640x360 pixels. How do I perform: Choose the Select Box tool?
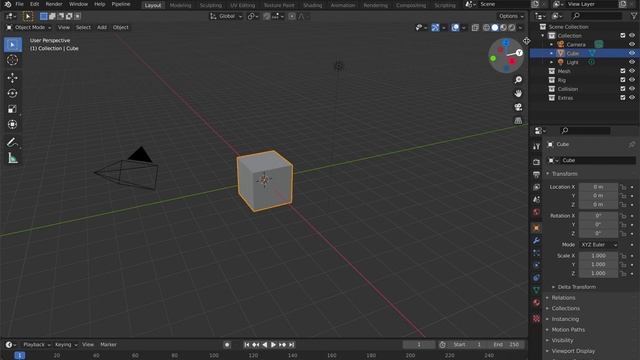pos(12,44)
